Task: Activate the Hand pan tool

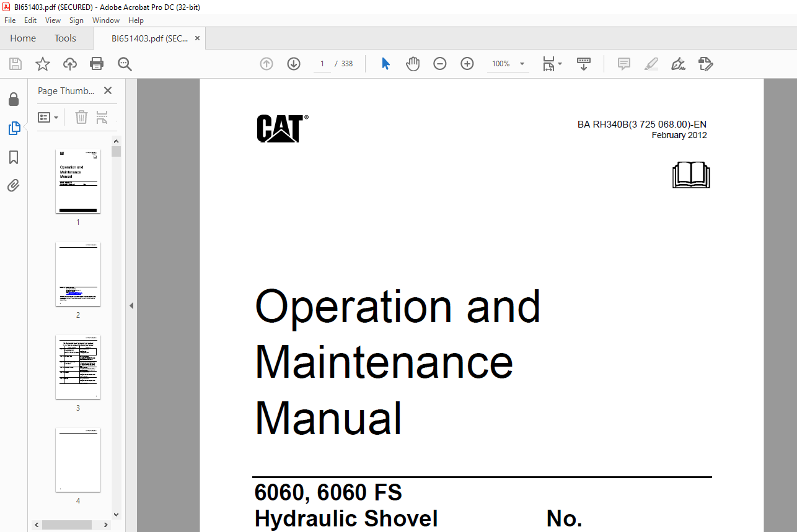Action: click(413, 64)
